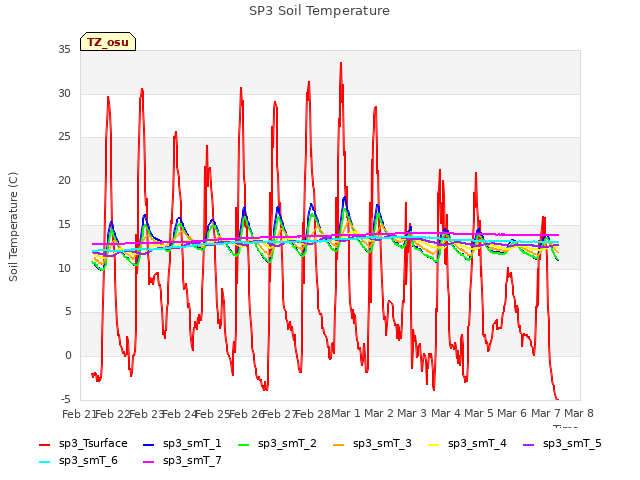The image size is (640, 480).
Task: Click the Mar 1 x-axis tick label
Action: coord(346,413)
